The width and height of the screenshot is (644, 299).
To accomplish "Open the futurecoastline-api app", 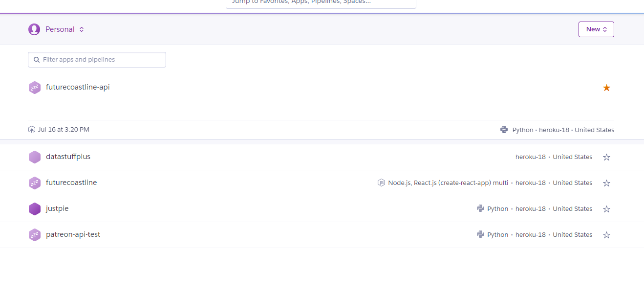I will (x=78, y=87).
